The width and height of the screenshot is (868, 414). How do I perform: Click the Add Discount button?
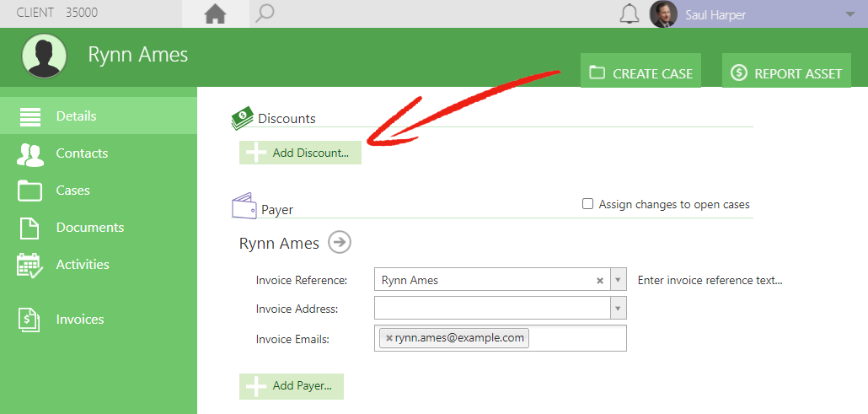click(x=300, y=153)
